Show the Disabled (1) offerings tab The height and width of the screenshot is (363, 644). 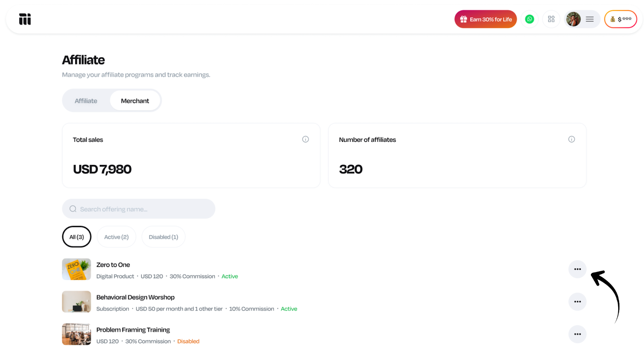pyautogui.click(x=163, y=237)
